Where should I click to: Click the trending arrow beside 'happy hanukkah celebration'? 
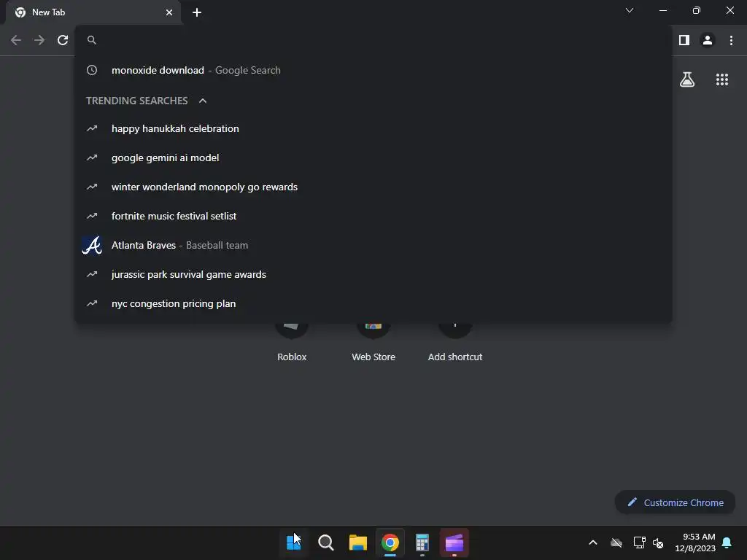click(92, 128)
